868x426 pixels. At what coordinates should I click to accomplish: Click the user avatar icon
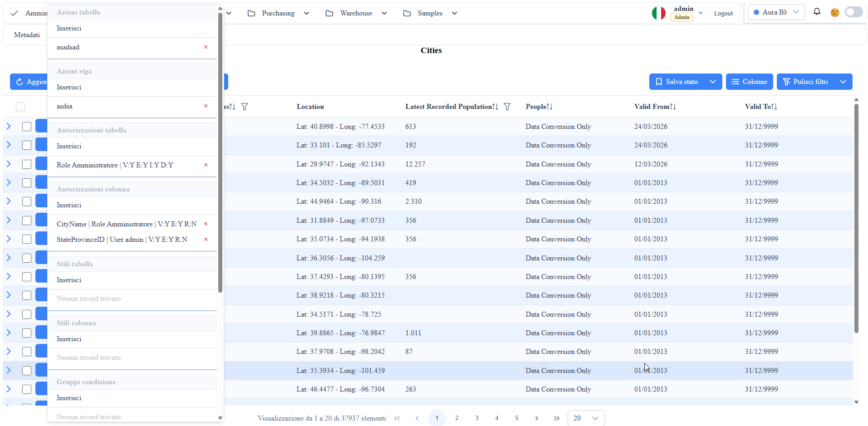tap(835, 12)
